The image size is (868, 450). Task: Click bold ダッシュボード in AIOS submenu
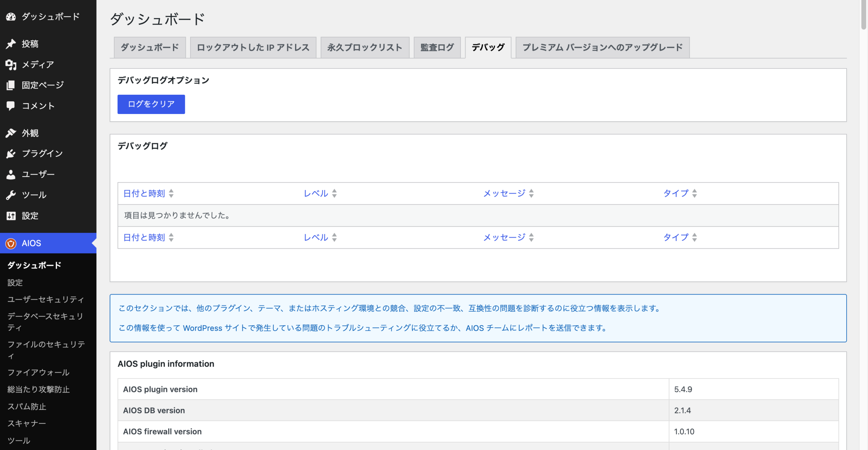pos(34,265)
